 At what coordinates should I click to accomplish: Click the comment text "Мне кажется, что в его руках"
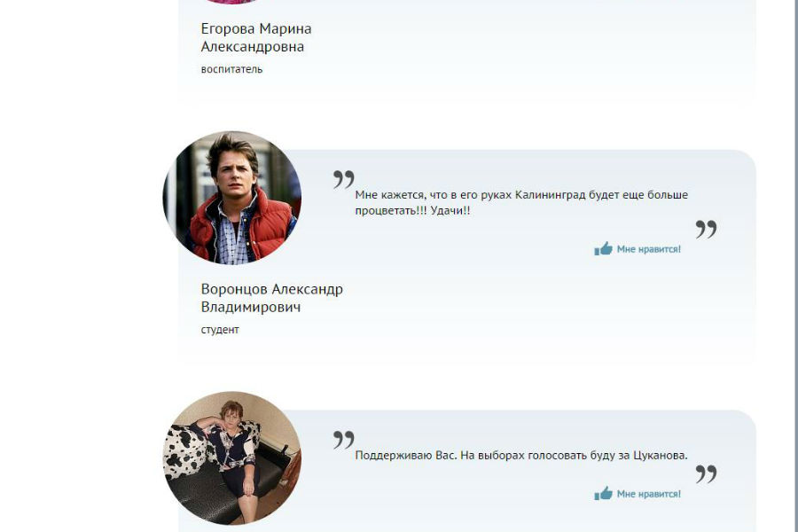coord(520,203)
